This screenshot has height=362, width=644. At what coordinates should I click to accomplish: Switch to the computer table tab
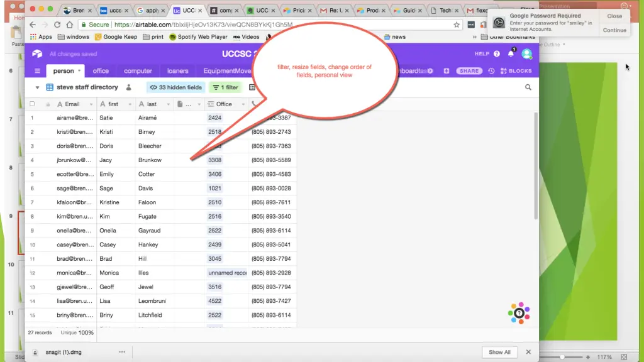pyautogui.click(x=138, y=71)
